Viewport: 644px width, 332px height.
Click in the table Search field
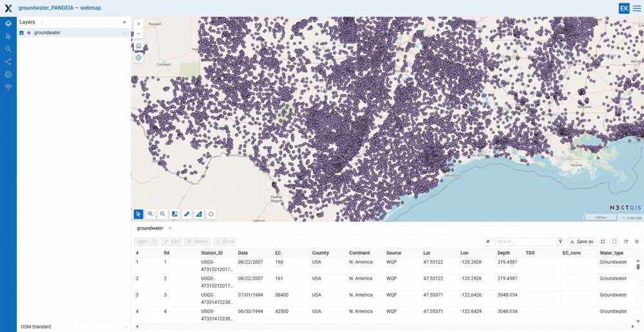[525, 242]
